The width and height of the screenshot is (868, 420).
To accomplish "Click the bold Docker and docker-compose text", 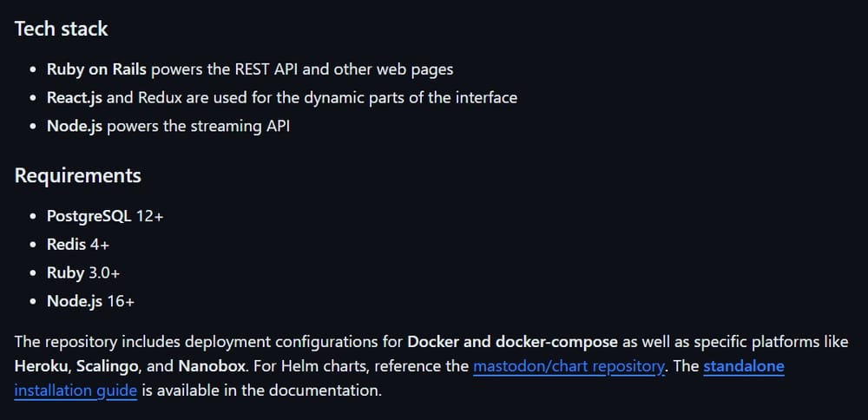I will (512, 342).
